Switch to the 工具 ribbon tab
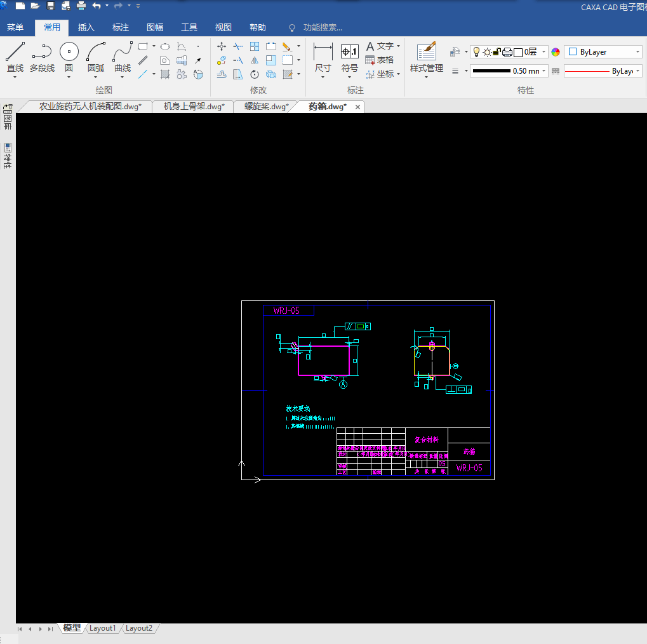This screenshot has width=647, height=644. 189,27
